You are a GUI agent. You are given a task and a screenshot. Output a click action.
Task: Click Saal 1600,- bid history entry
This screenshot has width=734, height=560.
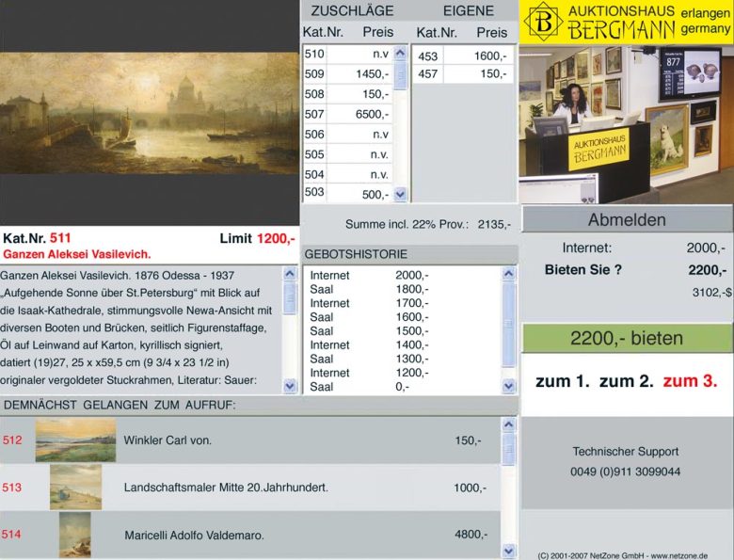(x=369, y=317)
